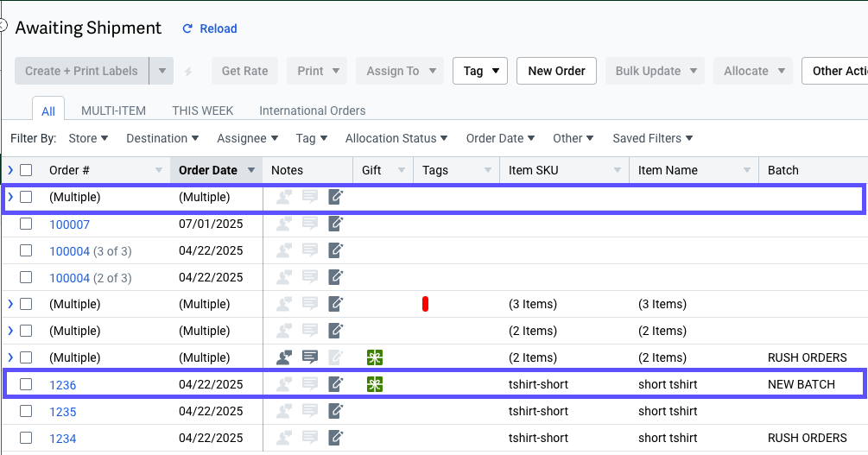Viewport: 868px width, 455px height.
Task: Select checkbox for order 100004 (3 of 3)
Action: [26, 250]
